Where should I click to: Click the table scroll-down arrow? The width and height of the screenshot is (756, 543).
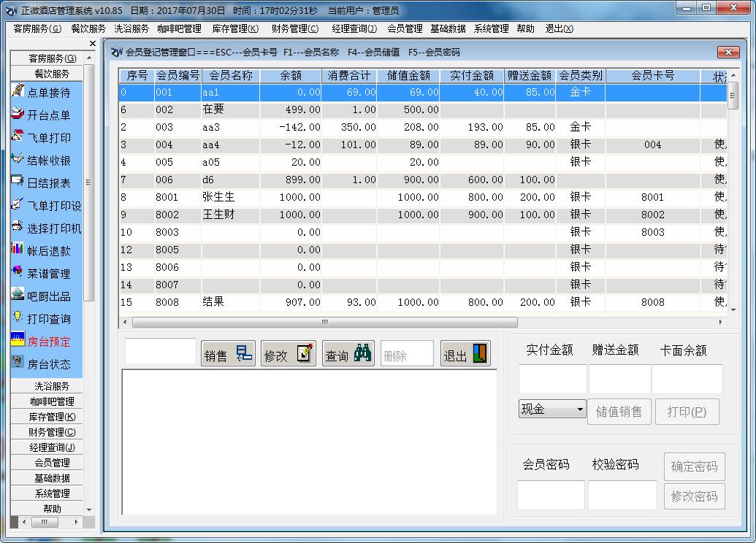coord(733,309)
